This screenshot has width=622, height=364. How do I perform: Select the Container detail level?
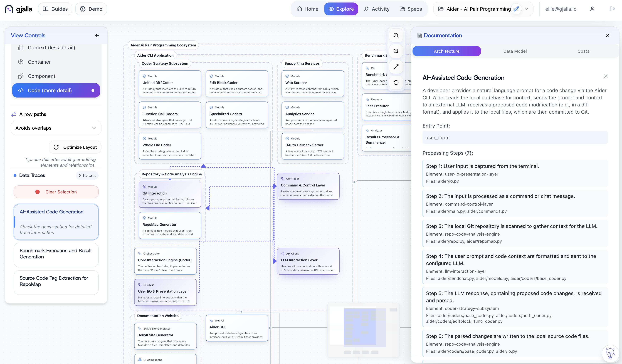[39, 62]
